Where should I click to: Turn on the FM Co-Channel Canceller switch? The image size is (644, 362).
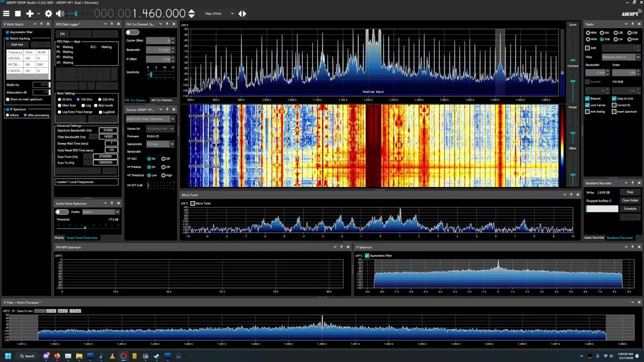click(132, 32)
